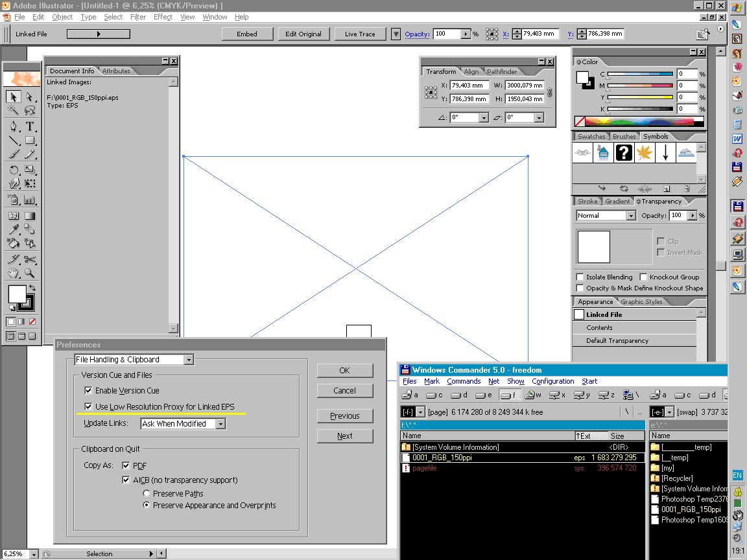The height and width of the screenshot is (560, 747).
Task: Toggle Enable Version Cue checkbox
Action: (88, 390)
